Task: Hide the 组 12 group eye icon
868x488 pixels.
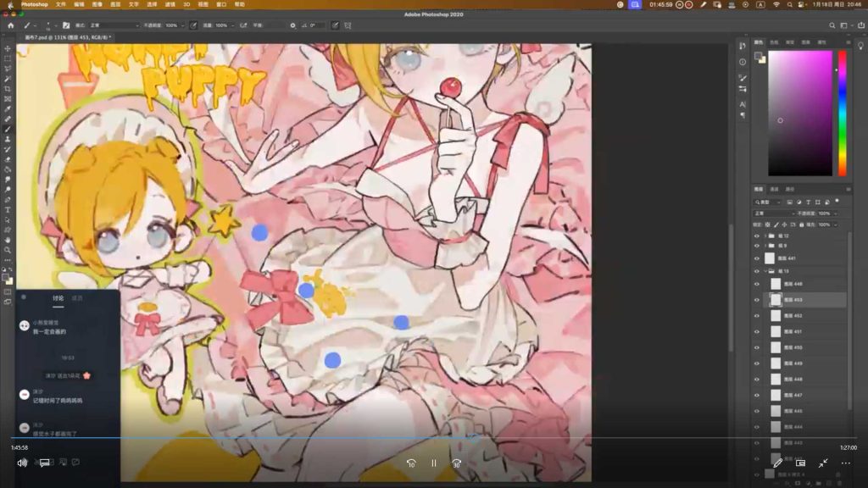Action: (x=757, y=236)
